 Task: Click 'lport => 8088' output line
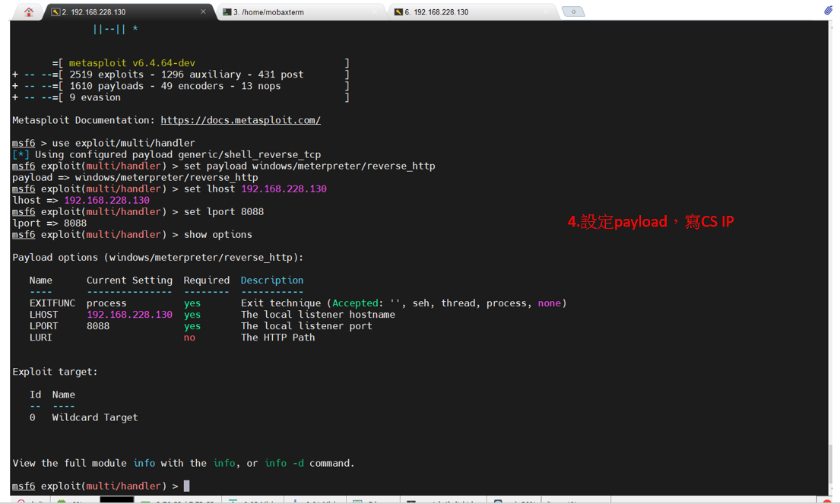(49, 223)
